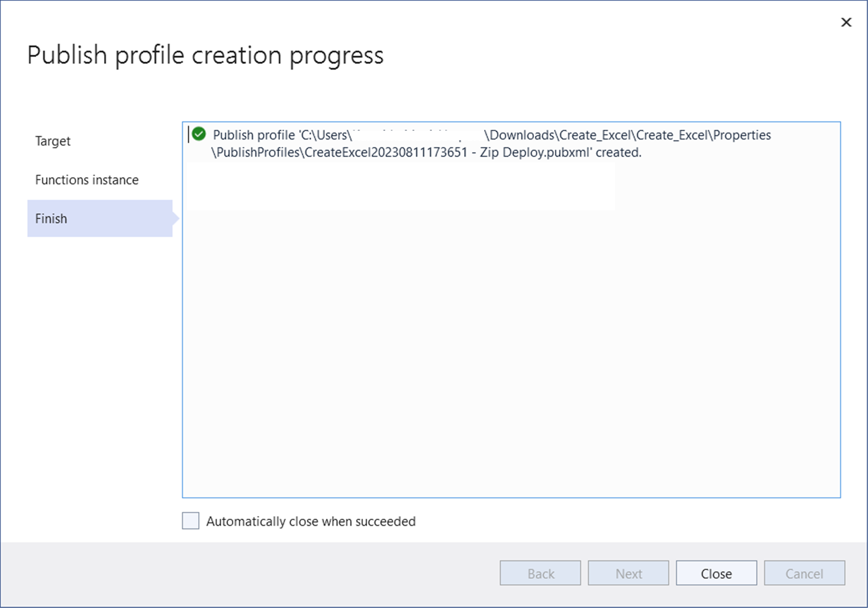Open the Functions instance step
The height and width of the screenshot is (608, 868).
click(87, 180)
